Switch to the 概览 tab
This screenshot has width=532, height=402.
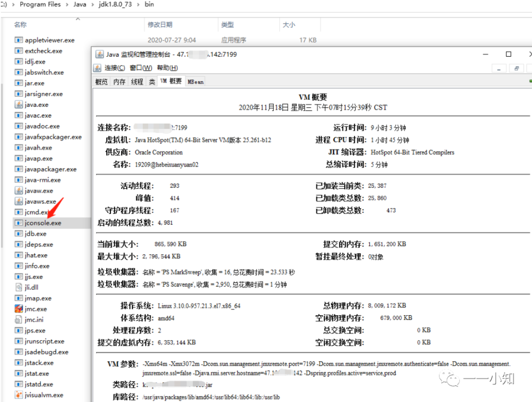coord(101,82)
